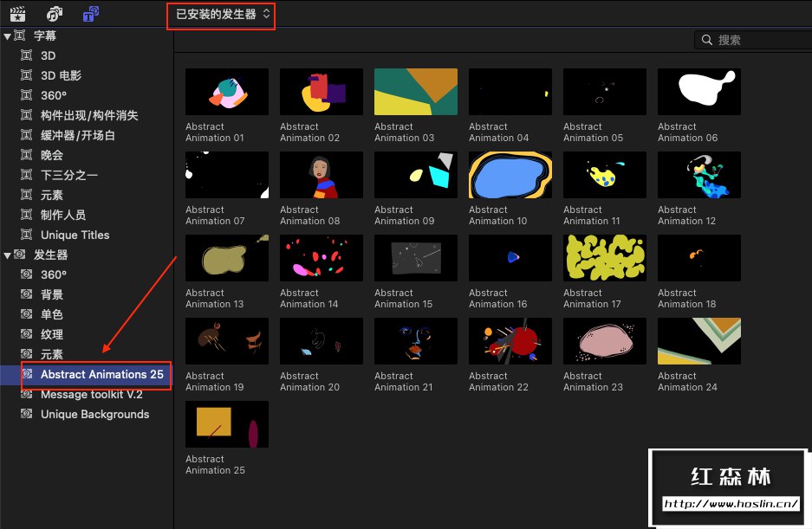Screen dimensions: 812x529
Task: Select the 字幕 category row
Action: click(87, 35)
